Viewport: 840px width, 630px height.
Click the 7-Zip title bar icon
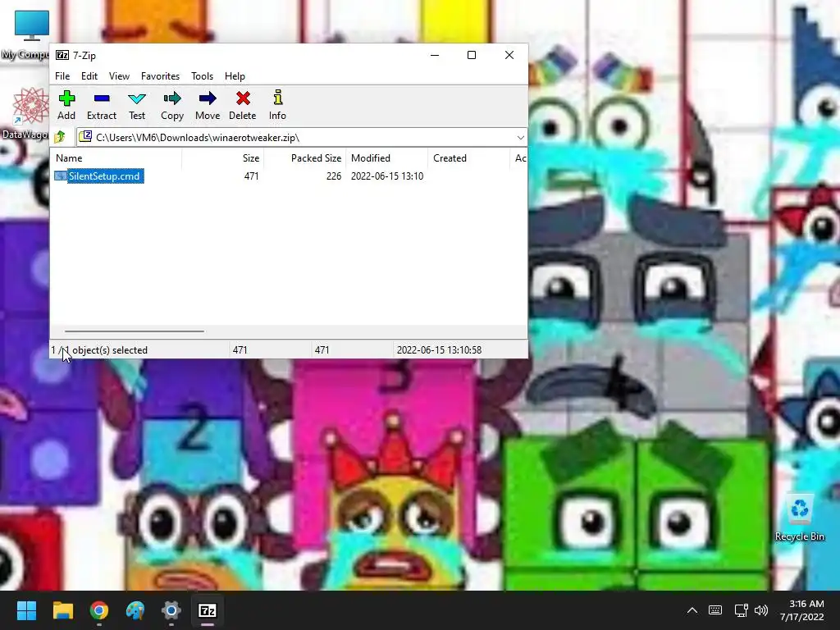[62, 55]
